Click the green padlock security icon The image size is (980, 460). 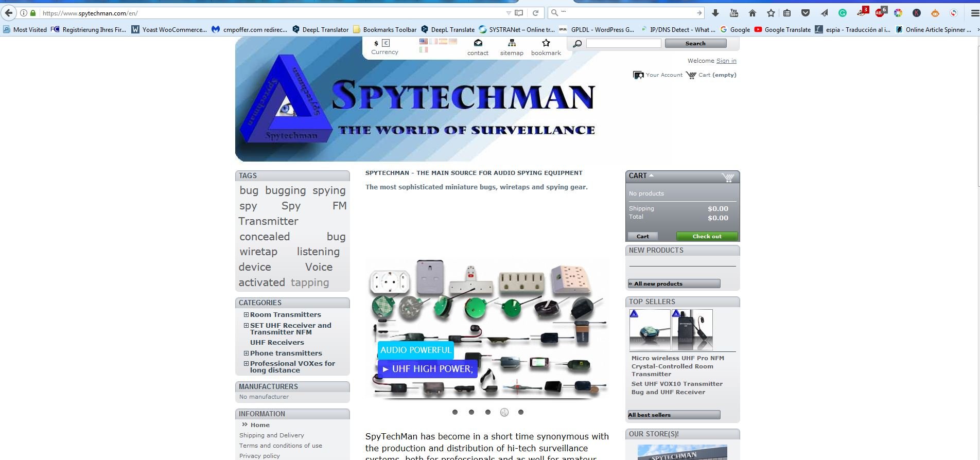[33, 13]
